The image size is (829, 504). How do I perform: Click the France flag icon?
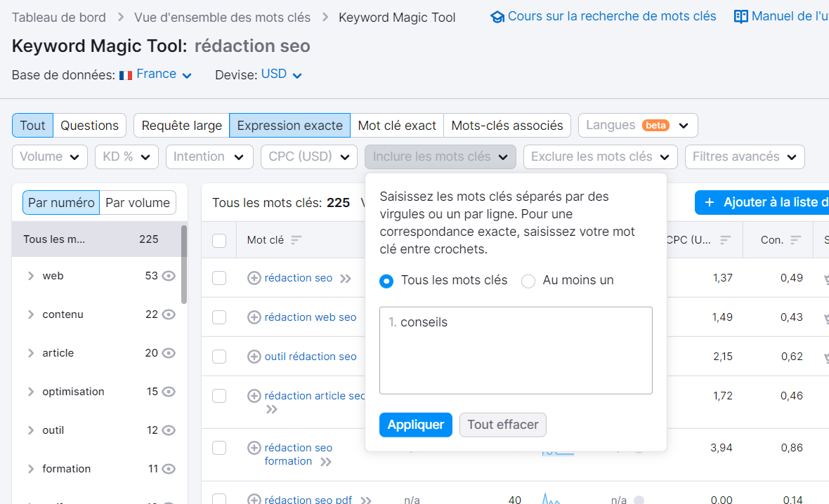126,74
